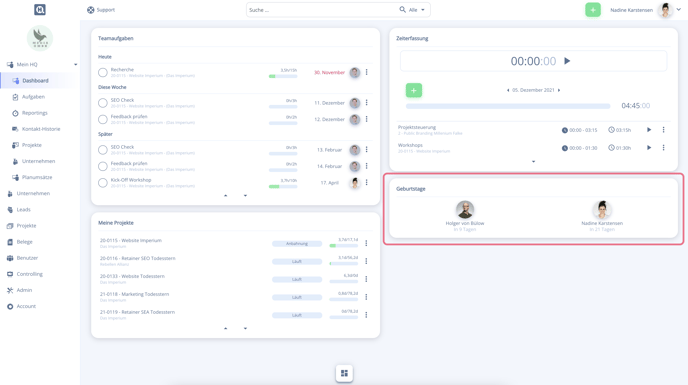
Task: Mark Recherche task as done
Action: pos(103,72)
